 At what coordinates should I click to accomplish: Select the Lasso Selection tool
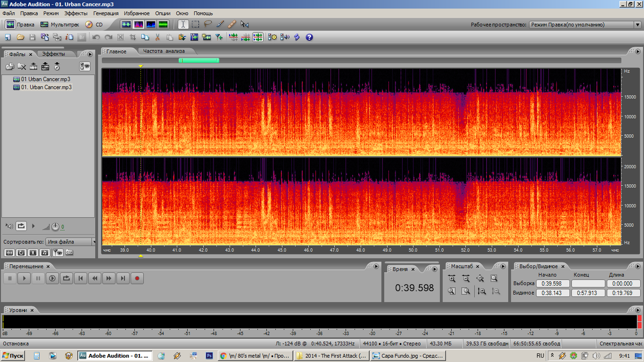click(x=207, y=24)
